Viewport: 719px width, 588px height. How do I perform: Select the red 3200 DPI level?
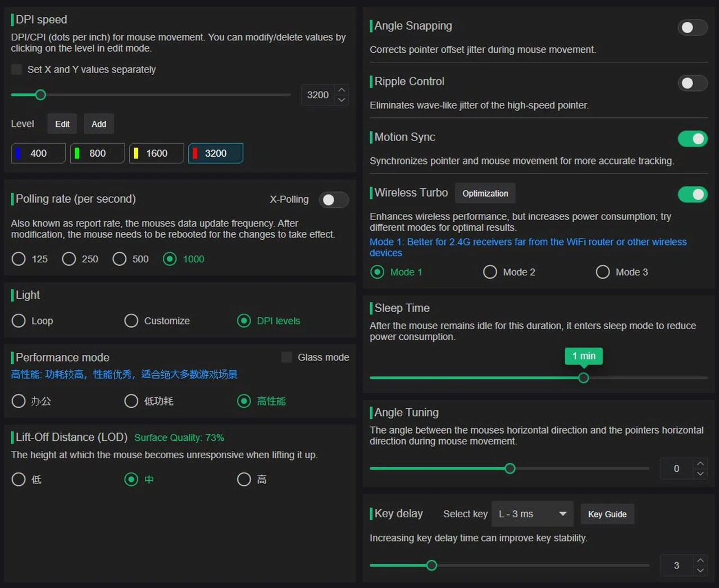point(215,153)
